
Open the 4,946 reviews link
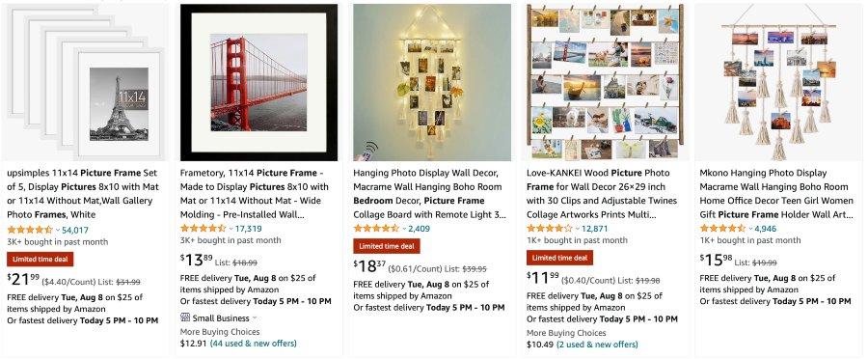[x=766, y=229]
